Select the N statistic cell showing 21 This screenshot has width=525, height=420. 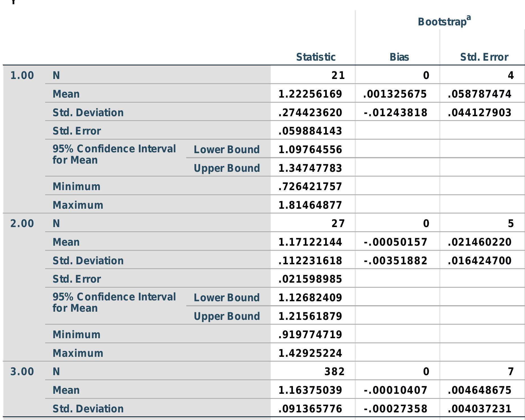338,76
